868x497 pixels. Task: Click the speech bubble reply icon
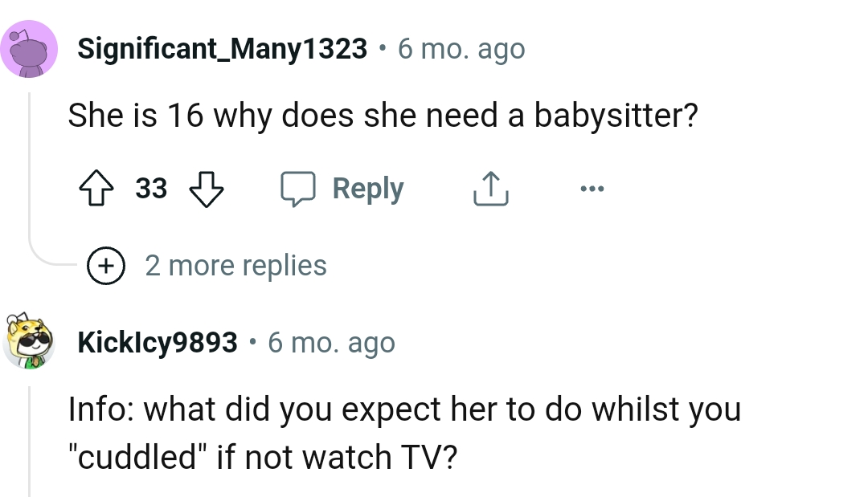point(299,189)
